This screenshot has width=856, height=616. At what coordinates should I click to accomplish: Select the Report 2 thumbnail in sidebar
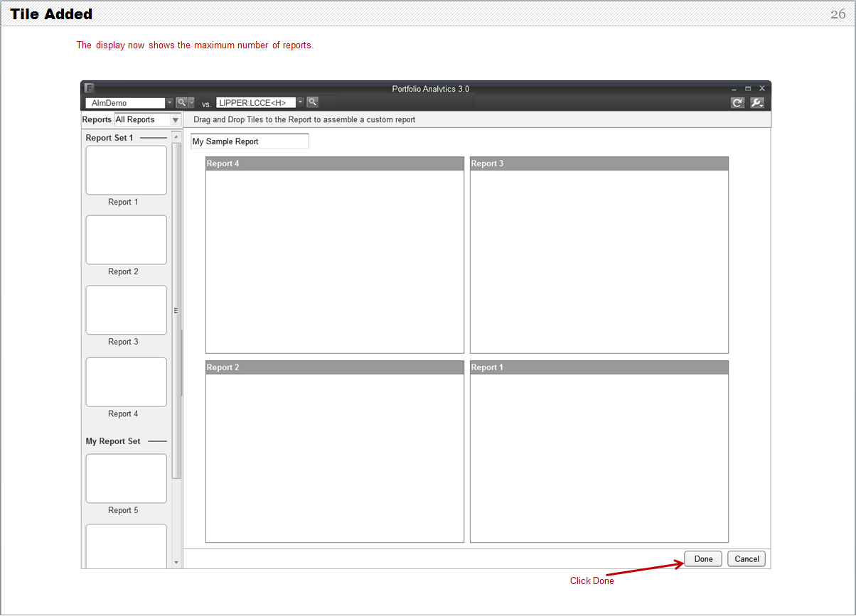click(127, 240)
